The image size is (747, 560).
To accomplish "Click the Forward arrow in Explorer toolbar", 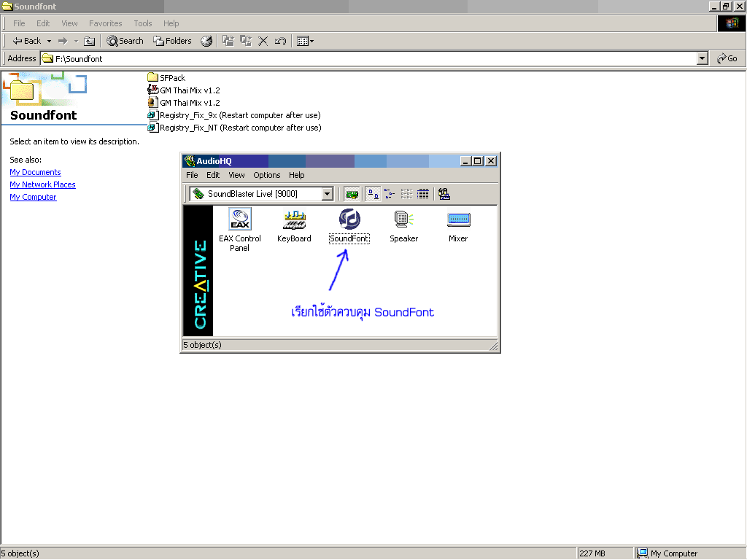I will click(63, 41).
